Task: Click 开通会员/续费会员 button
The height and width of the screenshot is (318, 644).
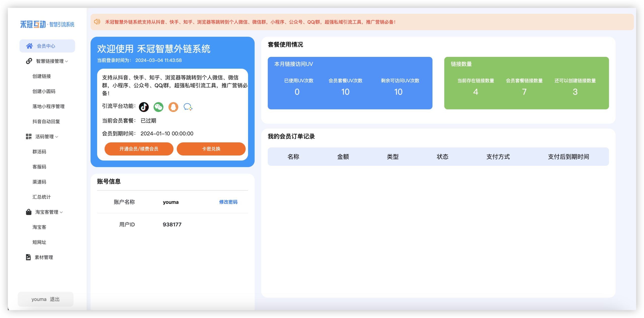Action: pos(139,149)
